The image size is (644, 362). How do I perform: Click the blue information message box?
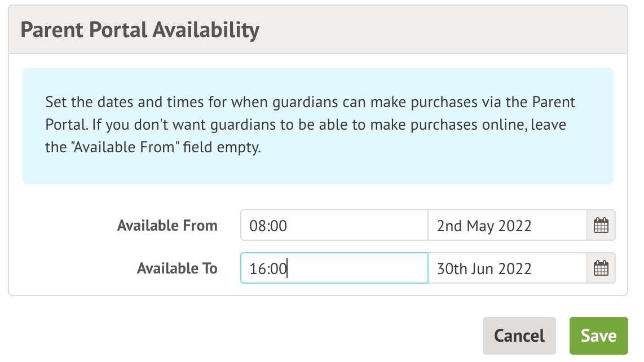[317, 166]
